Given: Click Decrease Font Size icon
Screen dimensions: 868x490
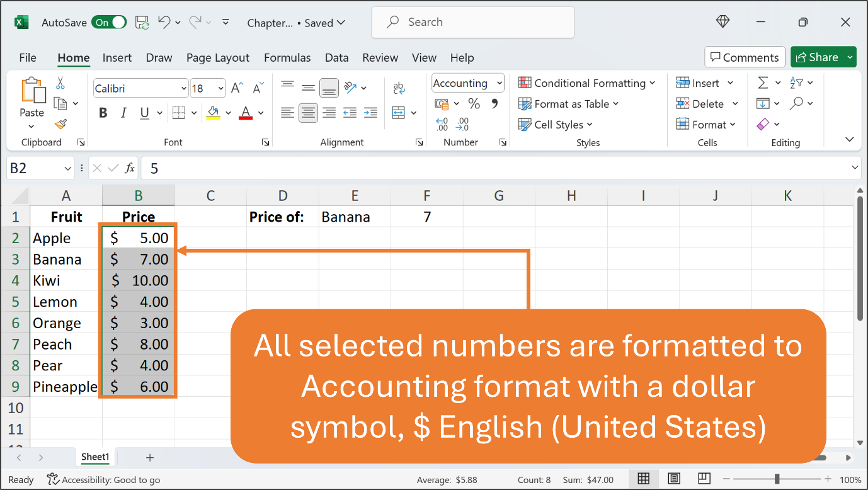Looking at the screenshot, I should tap(257, 88).
